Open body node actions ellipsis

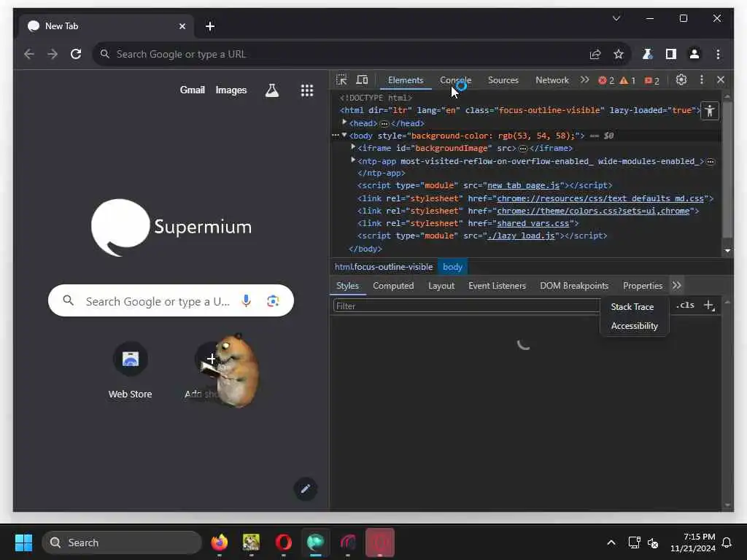[336, 135]
